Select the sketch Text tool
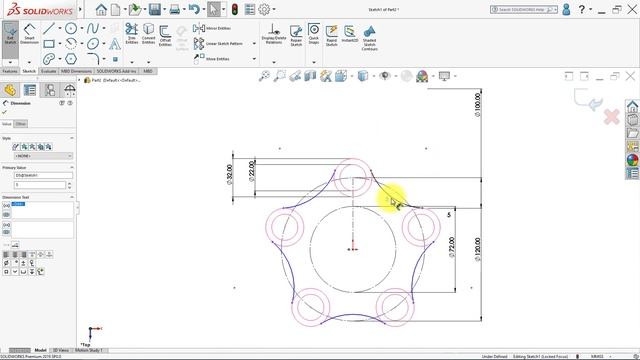640x360 pixels. coord(115,43)
